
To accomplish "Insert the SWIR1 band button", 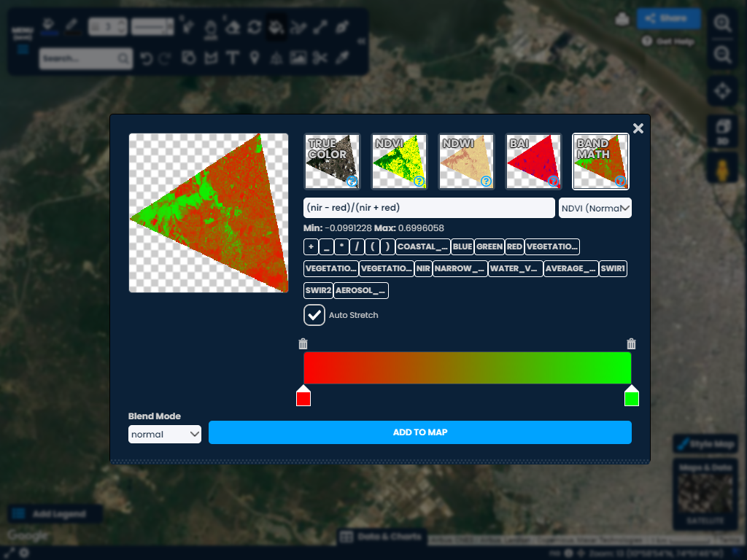I will 613,268.
